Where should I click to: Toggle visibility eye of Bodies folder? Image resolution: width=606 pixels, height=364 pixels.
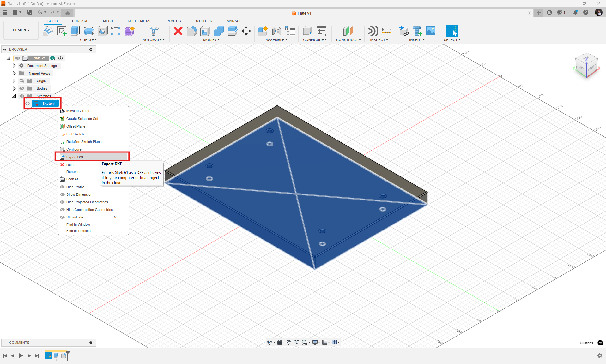click(x=22, y=88)
